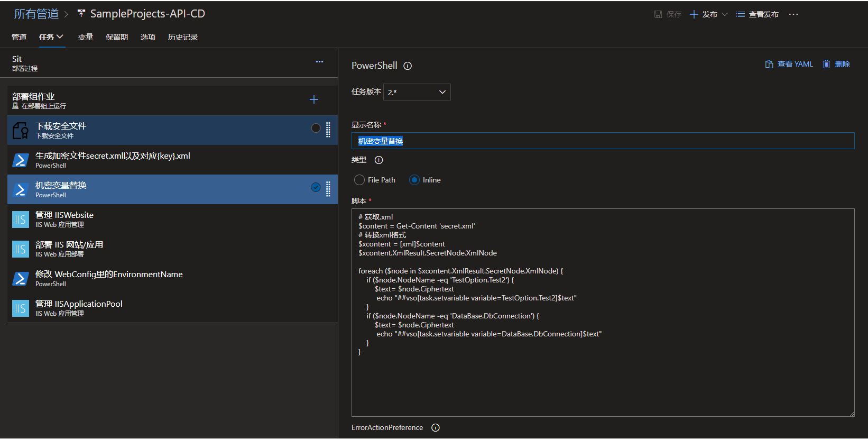Open top-right more actions ellipsis
This screenshot has height=439, width=868.
coord(793,14)
